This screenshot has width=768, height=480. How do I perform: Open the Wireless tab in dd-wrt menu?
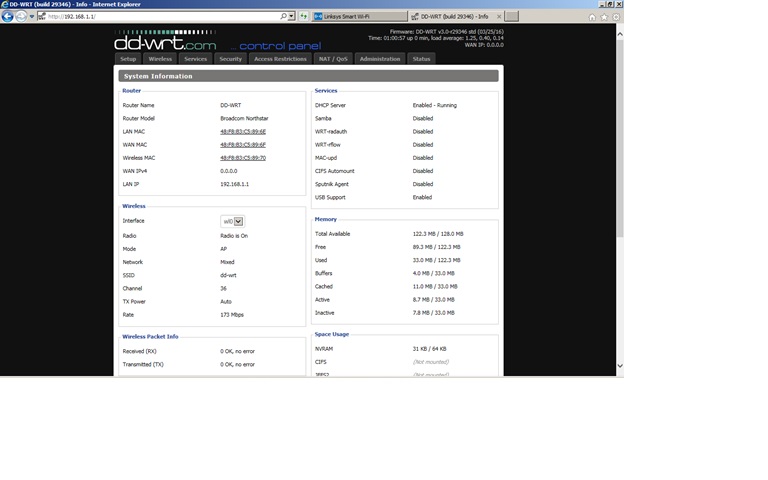pyautogui.click(x=160, y=59)
